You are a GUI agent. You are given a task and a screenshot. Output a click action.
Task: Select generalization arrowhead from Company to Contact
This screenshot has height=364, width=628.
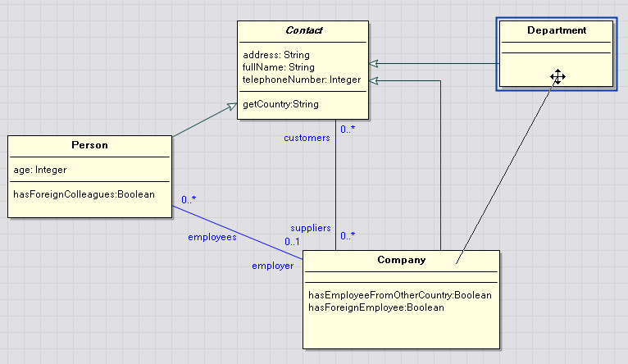[x=373, y=81]
